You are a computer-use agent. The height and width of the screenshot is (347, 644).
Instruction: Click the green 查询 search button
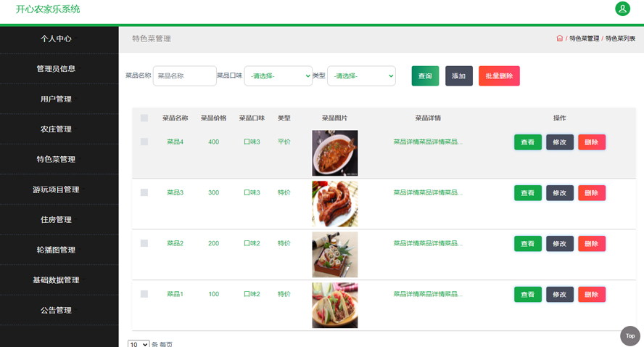coord(425,76)
